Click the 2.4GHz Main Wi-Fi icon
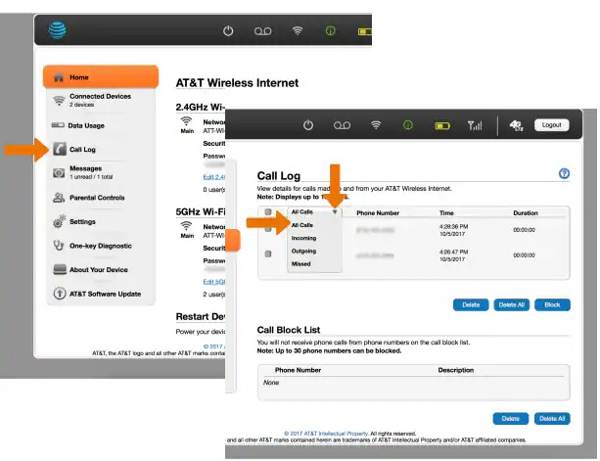 (x=186, y=121)
